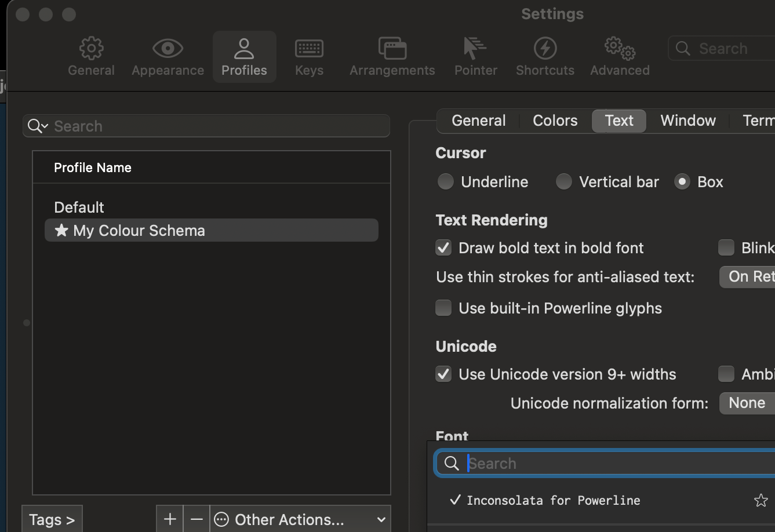The width and height of the screenshot is (775, 532).
Task: Click the window close button
Action: click(23, 14)
